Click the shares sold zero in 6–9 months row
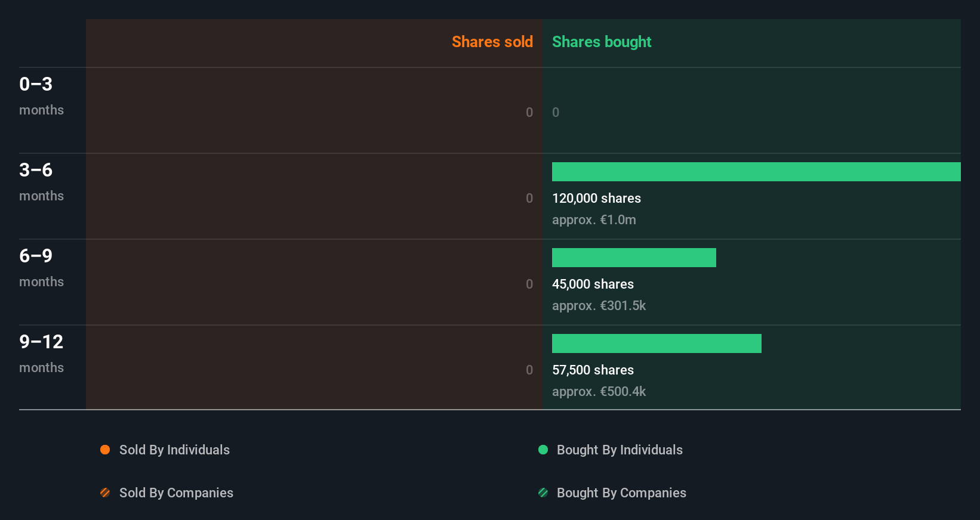980x520 pixels. tap(529, 284)
